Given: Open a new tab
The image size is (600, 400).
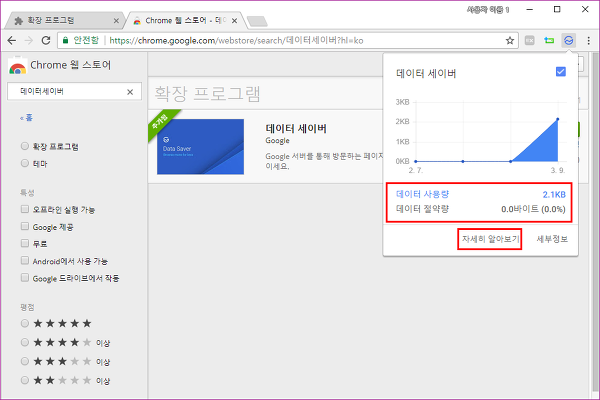Looking at the screenshot, I should (257, 21).
